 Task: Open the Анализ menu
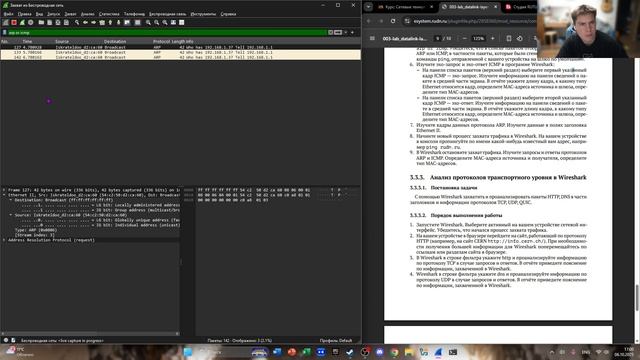point(87,14)
